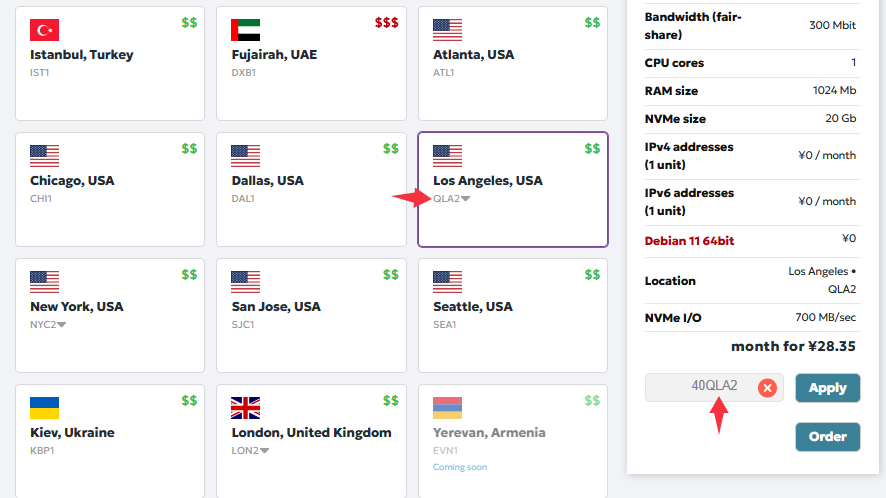Click the Turkey flag icon
The width and height of the screenshot is (886, 498).
point(44,30)
